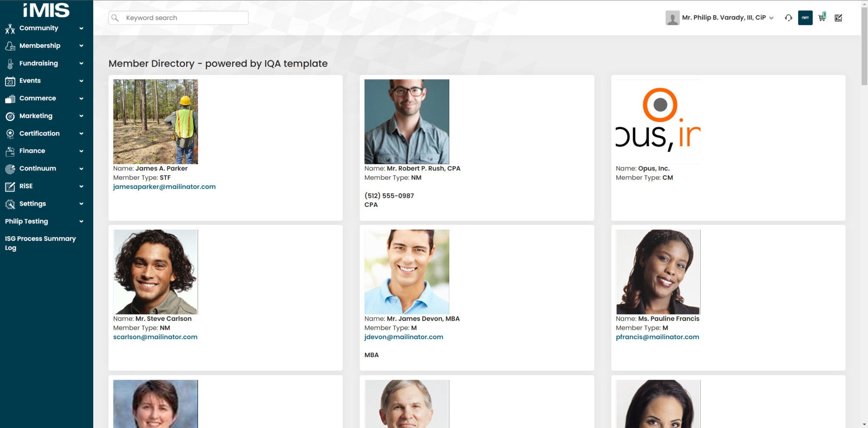The width and height of the screenshot is (868, 428).
Task: Open the jamesaparker@mailinator.com email link
Action: click(164, 186)
